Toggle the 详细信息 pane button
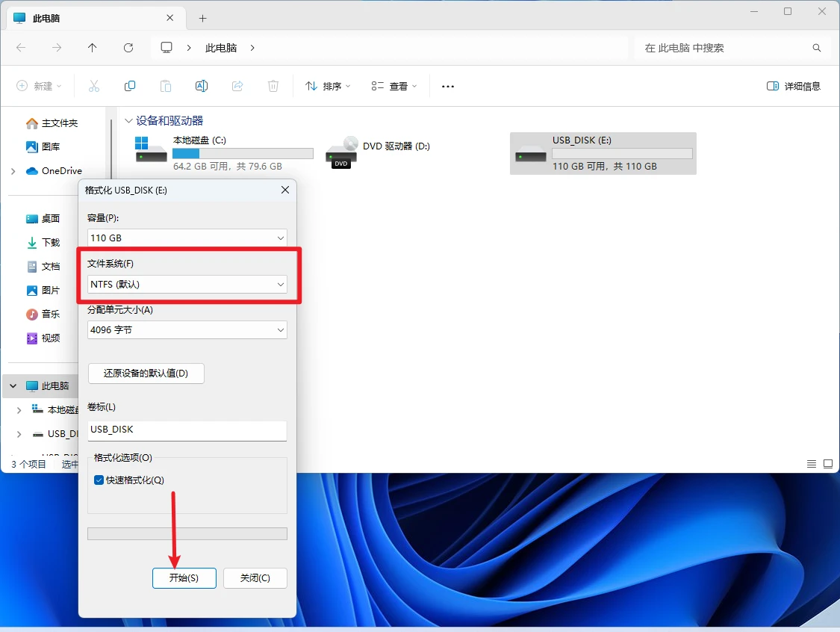840x632 pixels. [x=794, y=86]
